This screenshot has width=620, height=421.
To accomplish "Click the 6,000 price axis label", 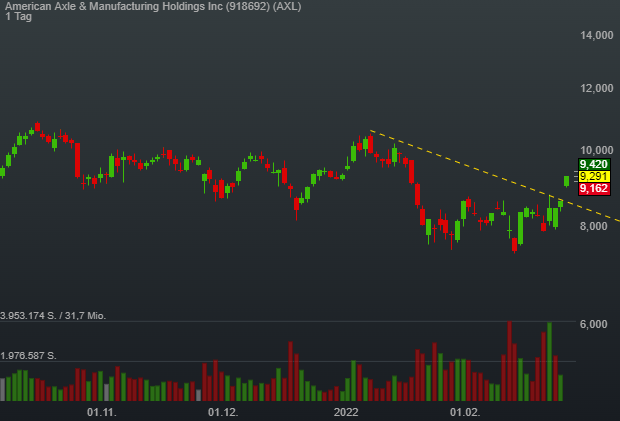I will (594, 324).
